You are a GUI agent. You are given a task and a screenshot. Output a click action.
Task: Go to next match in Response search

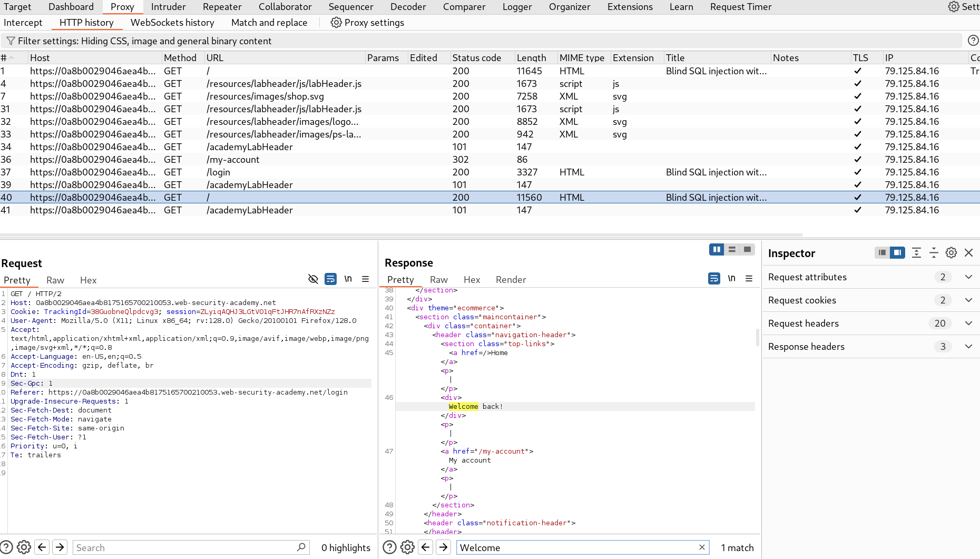pyautogui.click(x=444, y=547)
